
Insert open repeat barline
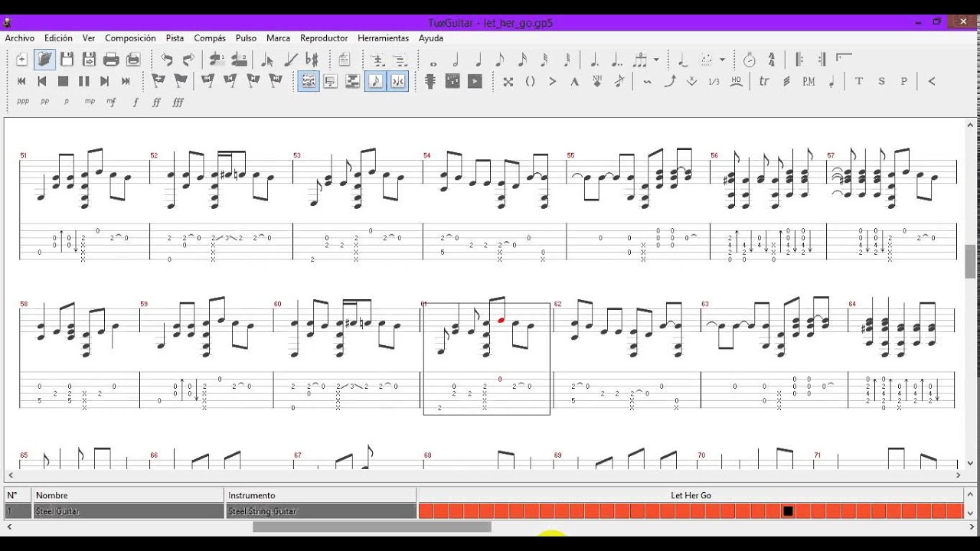click(x=799, y=59)
